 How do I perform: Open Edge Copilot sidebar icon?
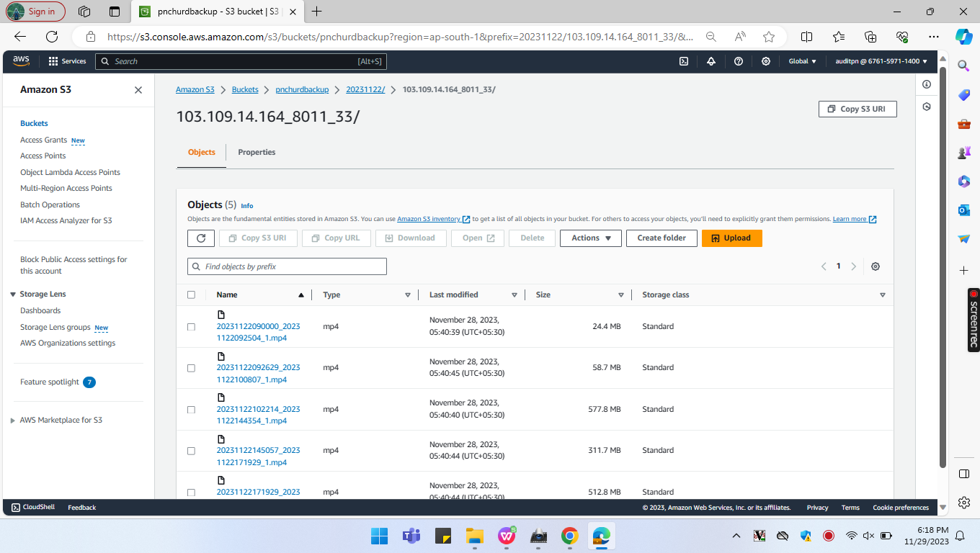(964, 36)
